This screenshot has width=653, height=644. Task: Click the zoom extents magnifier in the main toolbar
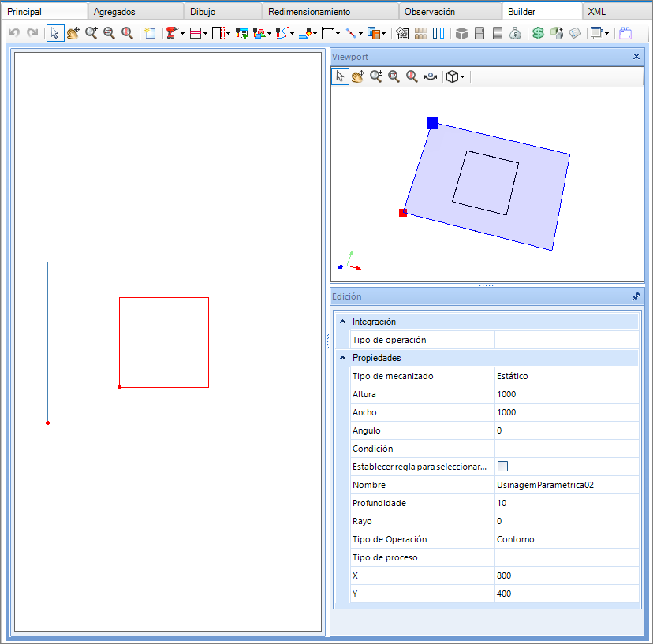[x=127, y=33]
